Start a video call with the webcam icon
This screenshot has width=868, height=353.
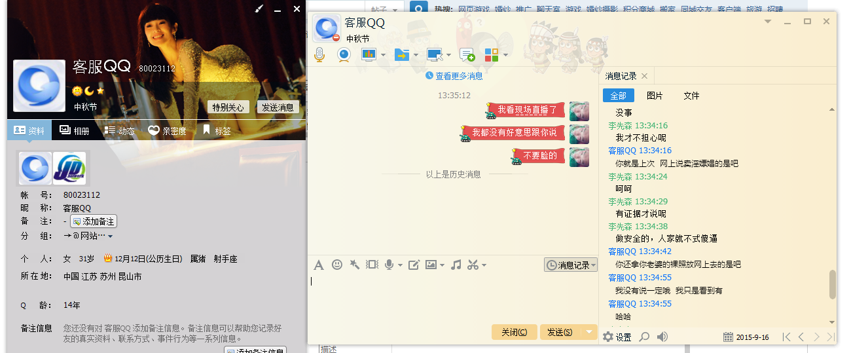[344, 54]
